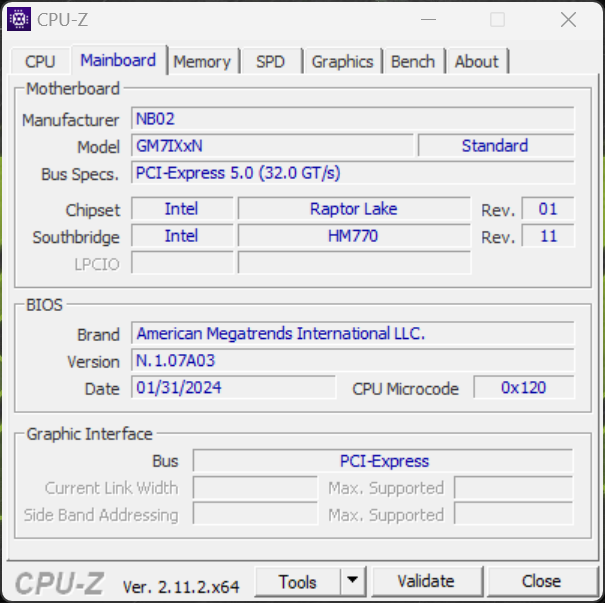Image resolution: width=605 pixels, height=603 pixels.
Task: Click the first empty LPCIO field
Action: (182, 263)
